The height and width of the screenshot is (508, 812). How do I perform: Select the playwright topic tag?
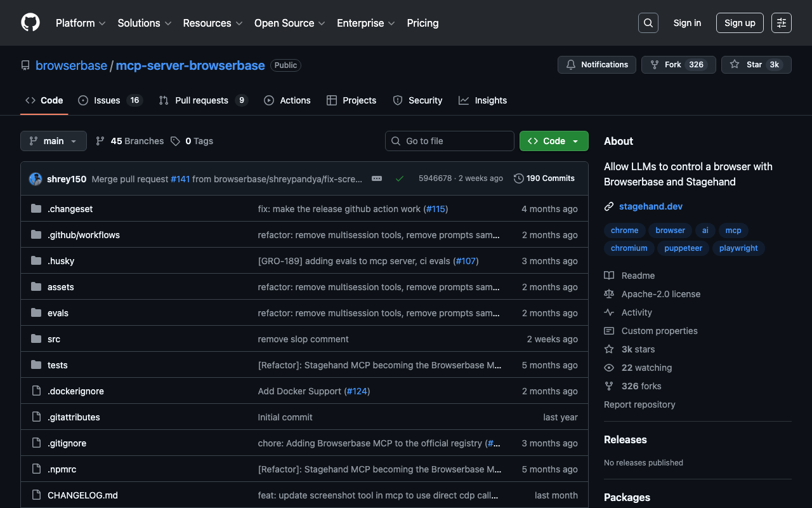tap(738, 248)
